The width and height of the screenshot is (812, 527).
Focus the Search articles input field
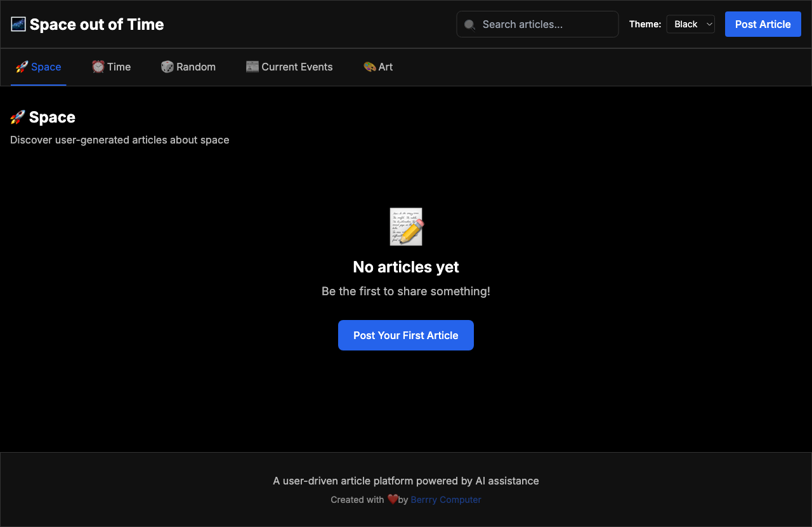pos(546,24)
